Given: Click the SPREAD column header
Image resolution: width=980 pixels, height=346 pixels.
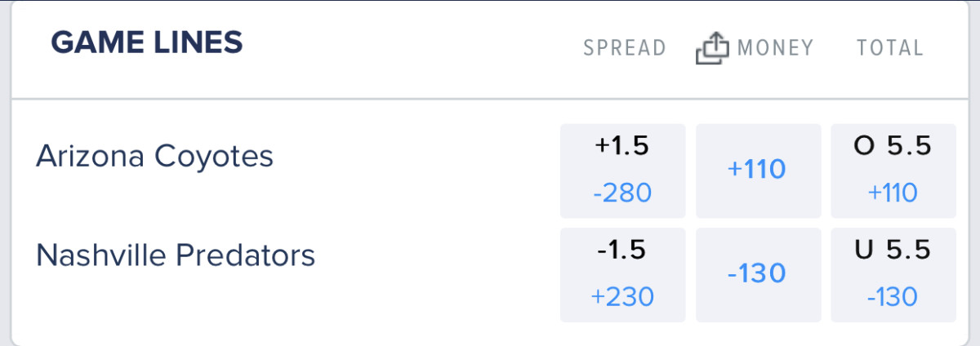Looking at the screenshot, I should point(625,48).
